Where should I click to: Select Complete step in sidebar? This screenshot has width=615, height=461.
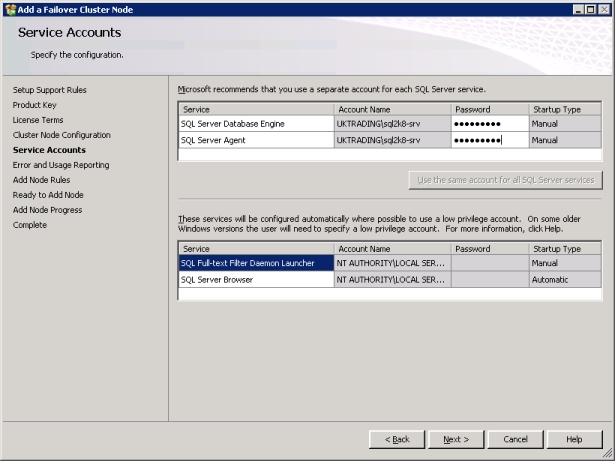coord(29,225)
